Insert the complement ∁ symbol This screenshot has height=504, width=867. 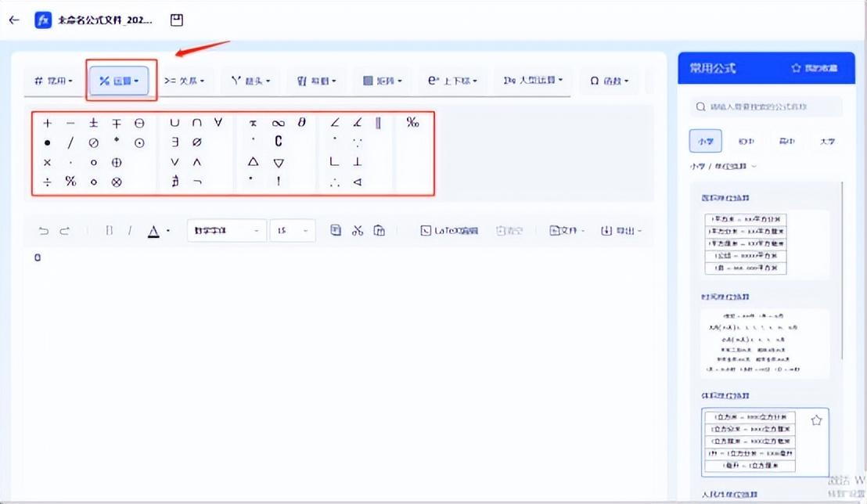[x=278, y=142]
